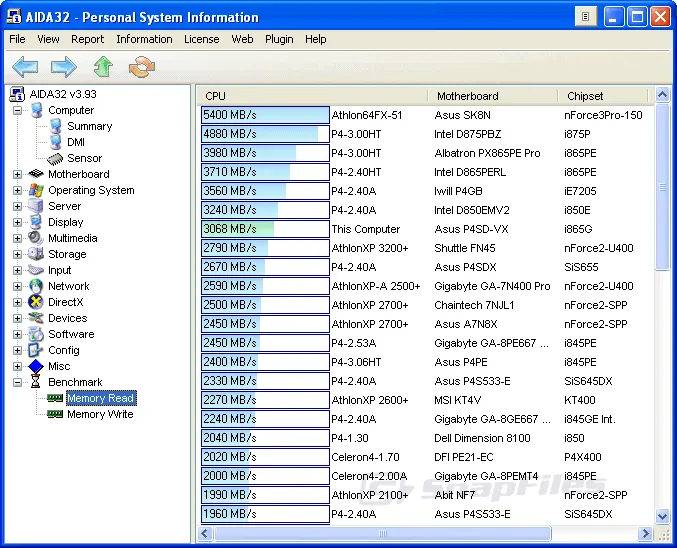Click the 5400 MB/s benchmark bar
The width and height of the screenshot is (677, 548).
pyautogui.click(x=265, y=115)
